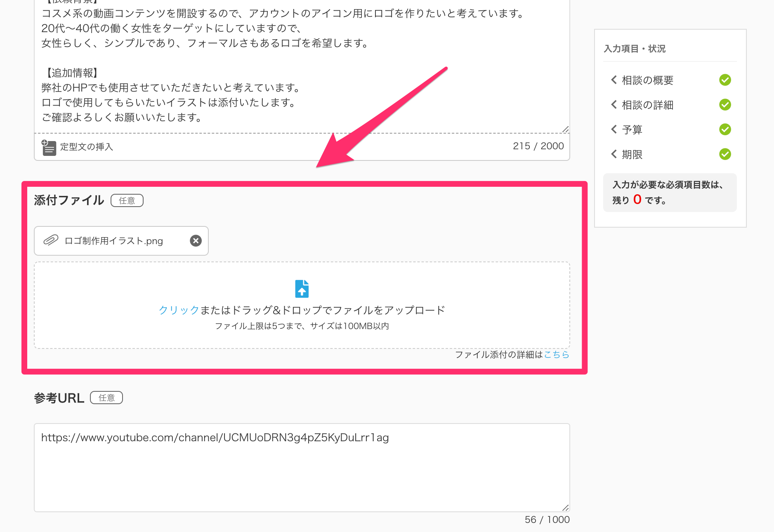Click the chevron beside 相談の詳細
The width and height of the screenshot is (774, 532).
coord(614,104)
